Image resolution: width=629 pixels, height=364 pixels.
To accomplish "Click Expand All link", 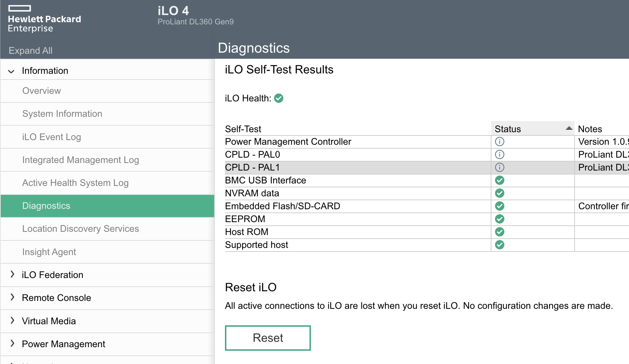I will click(x=30, y=51).
